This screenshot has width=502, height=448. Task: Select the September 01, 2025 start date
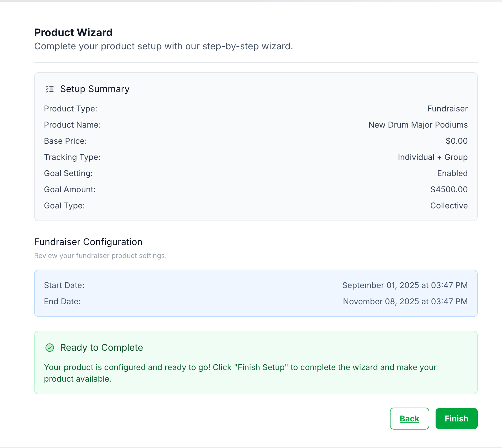405,285
